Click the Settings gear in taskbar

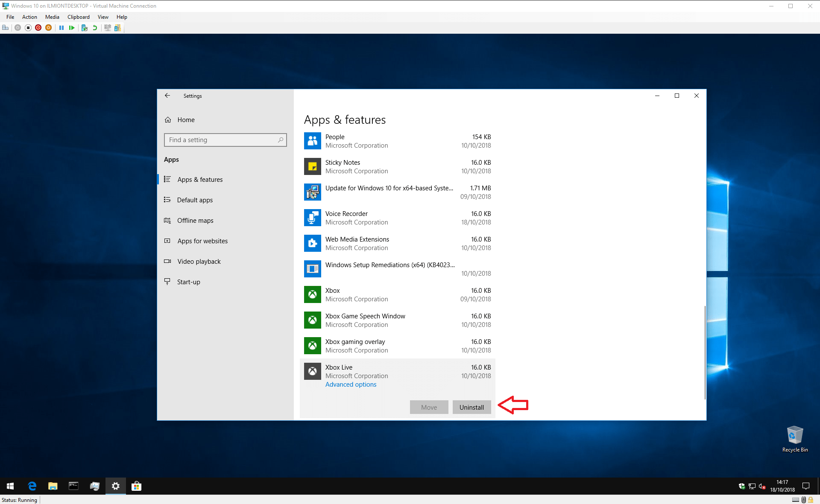115,486
